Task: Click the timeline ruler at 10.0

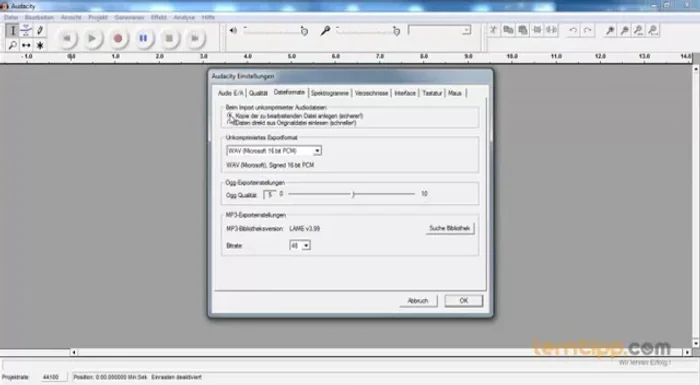Action: click(x=512, y=57)
